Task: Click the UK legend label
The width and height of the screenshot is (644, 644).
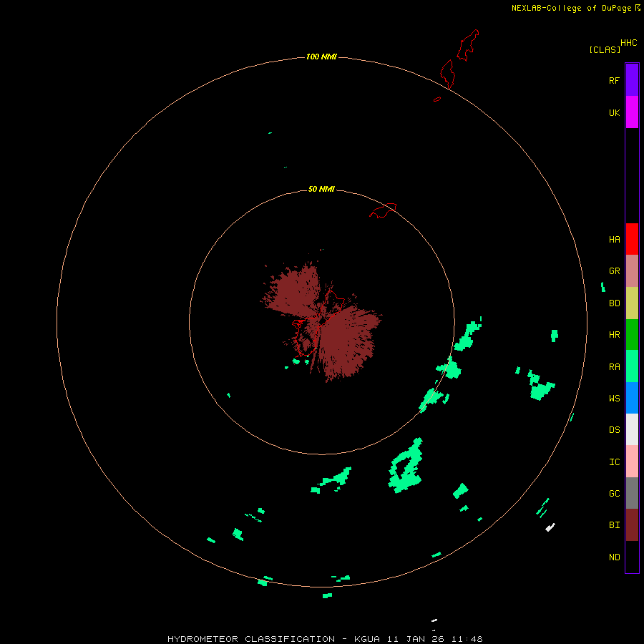Action: click(x=614, y=112)
